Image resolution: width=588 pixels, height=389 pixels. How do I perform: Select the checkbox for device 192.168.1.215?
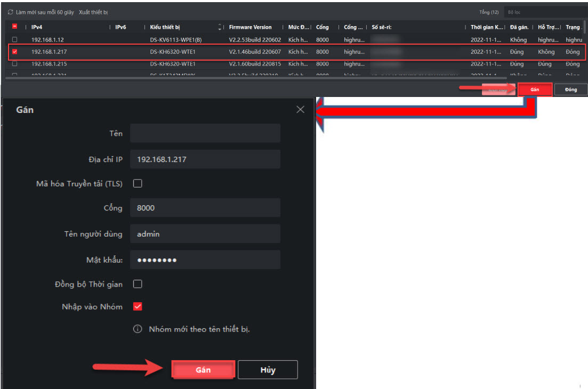tap(14, 64)
